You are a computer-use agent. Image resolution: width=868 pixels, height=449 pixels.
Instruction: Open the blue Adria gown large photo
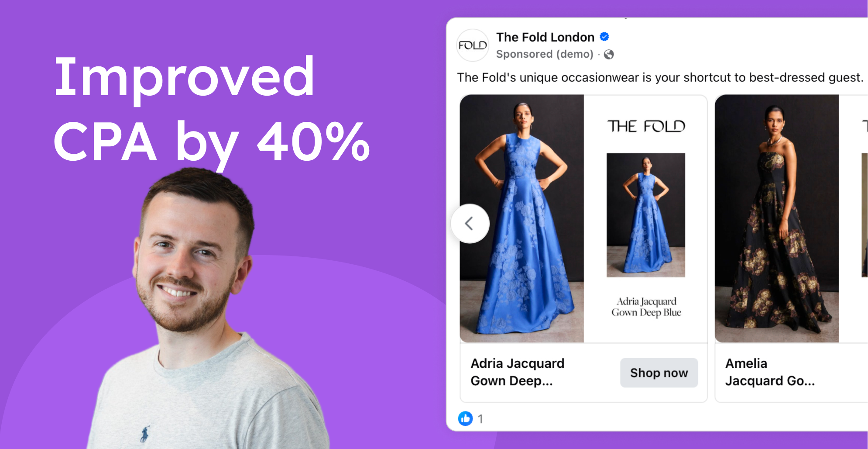click(522, 218)
